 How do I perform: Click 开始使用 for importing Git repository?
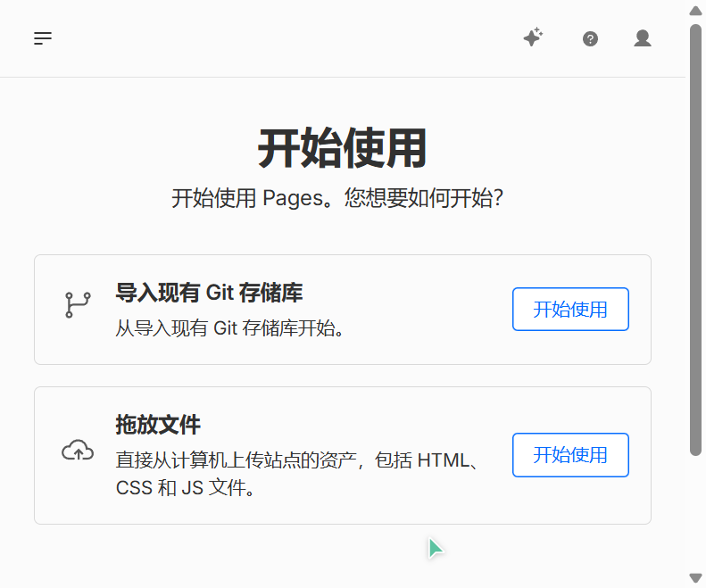click(x=570, y=310)
